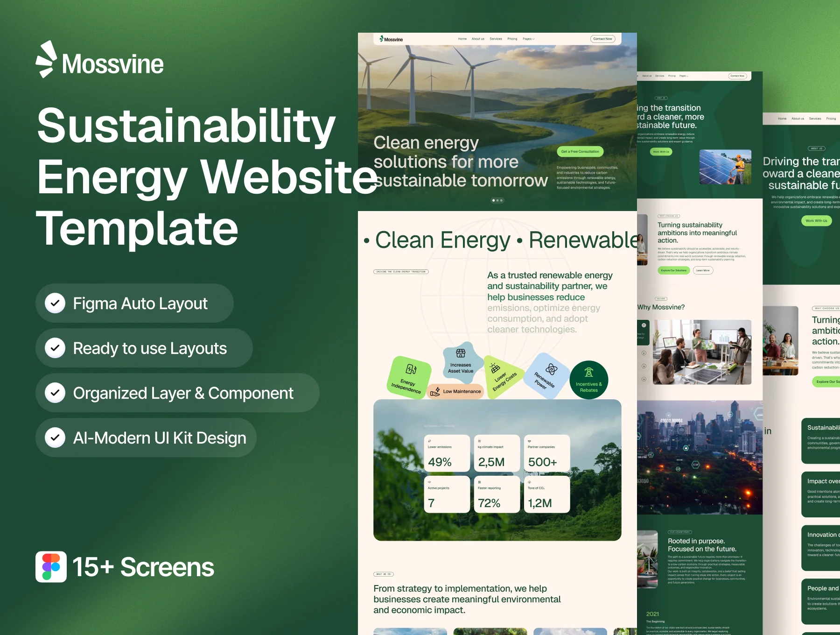Click the Figma logo icon beside 15+ Screens

51,567
